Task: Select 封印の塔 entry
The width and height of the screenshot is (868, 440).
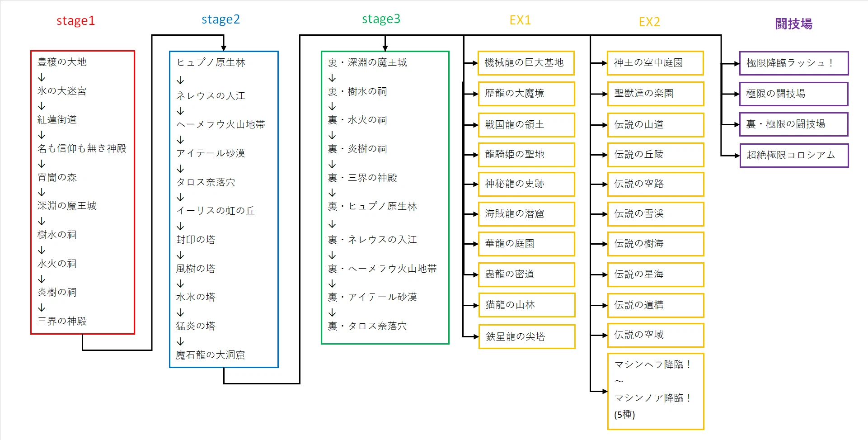Action: (196, 240)
